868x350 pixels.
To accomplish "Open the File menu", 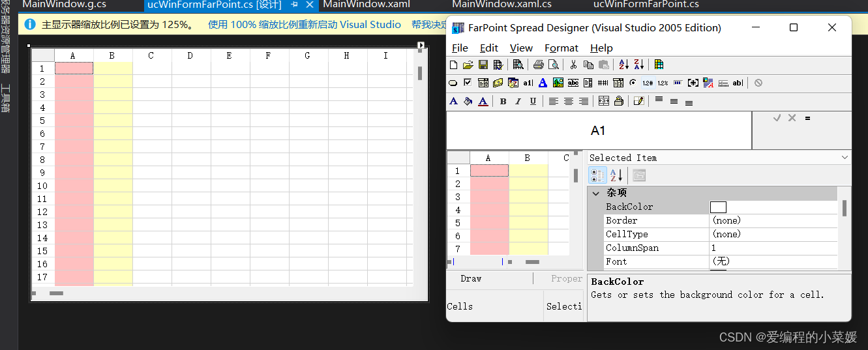I will (460, 48).
